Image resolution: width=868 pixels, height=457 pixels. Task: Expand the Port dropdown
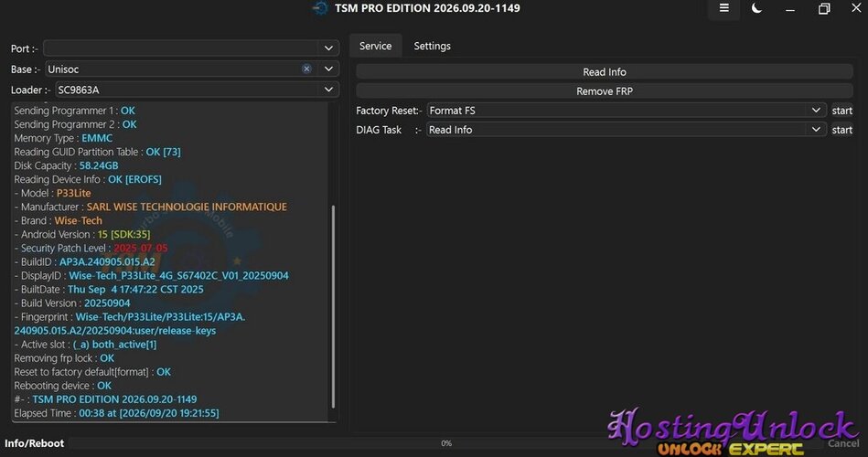click(x=328, y=48)
